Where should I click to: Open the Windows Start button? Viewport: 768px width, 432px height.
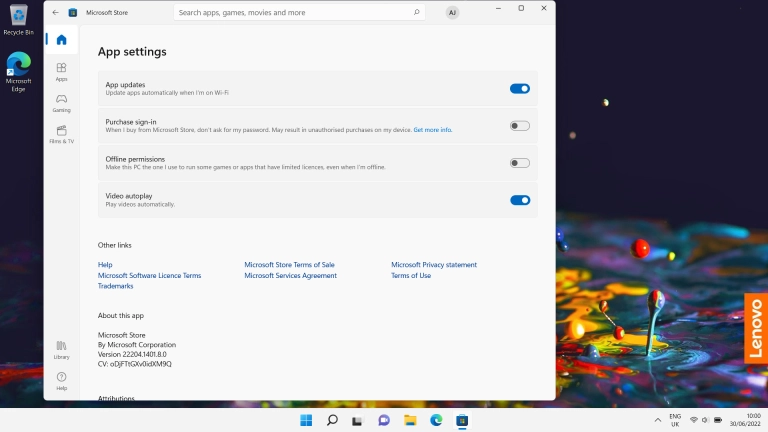pyautogui.click(x=306, y=420)
